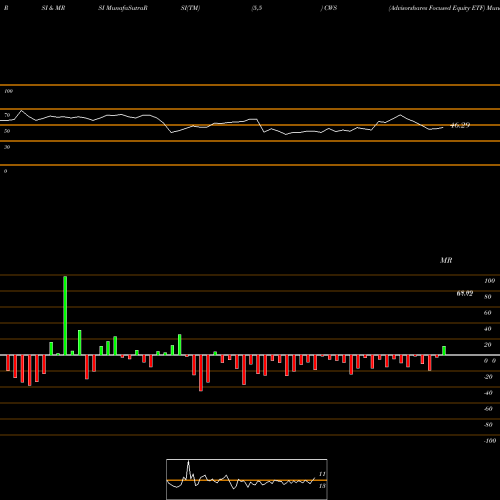This screenshot has height=500, width=500.
Task: Click the spike peak in the mini chart
Action: 189,462
